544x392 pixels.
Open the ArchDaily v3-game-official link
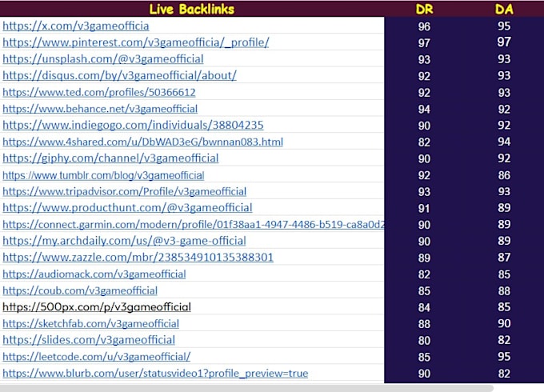tap(124, 241)
